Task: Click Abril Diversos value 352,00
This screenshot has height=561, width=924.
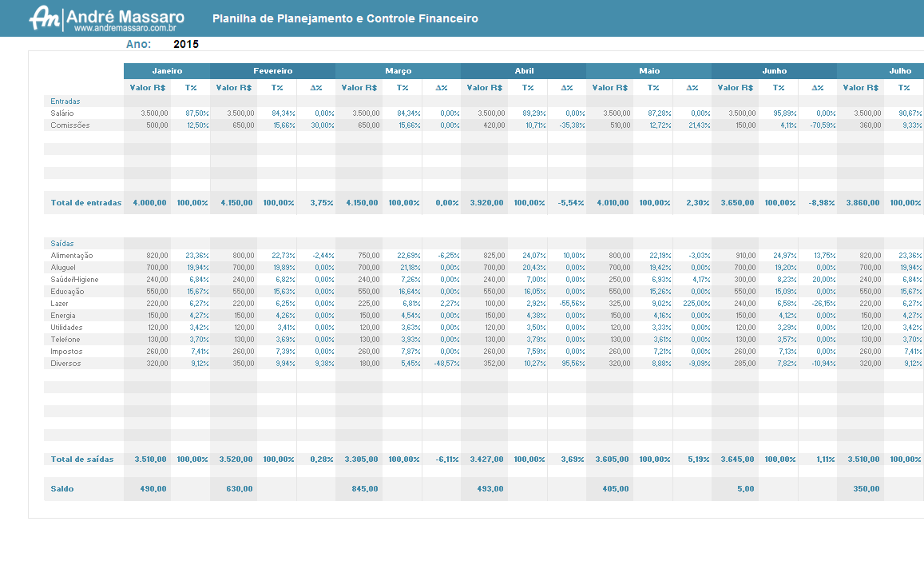Action: tap(494, 364)
